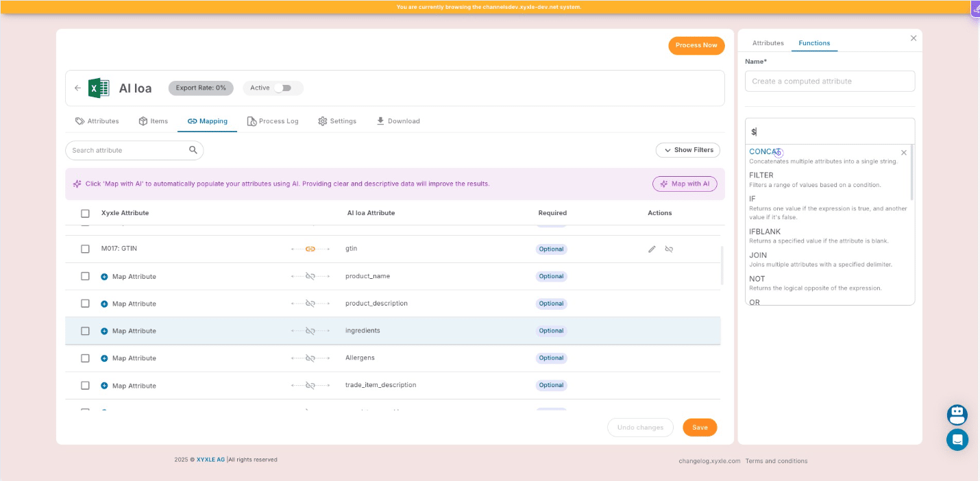
Task: Open the Attributes tab in the side panel
Action: coord(768,43)
